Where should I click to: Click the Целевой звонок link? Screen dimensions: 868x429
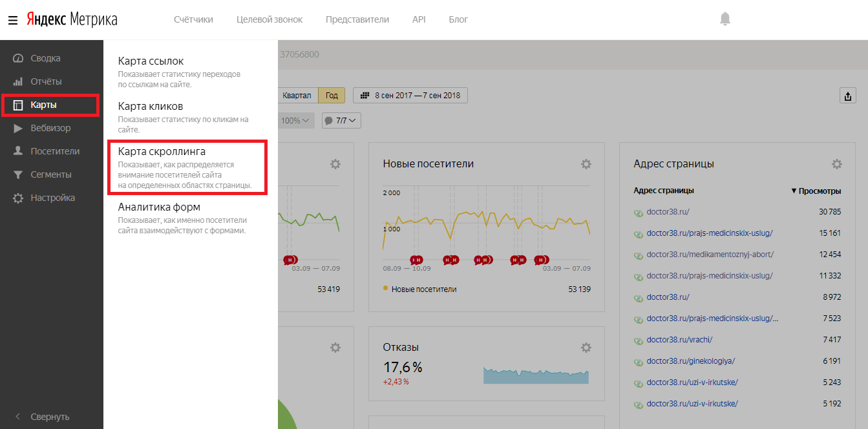coord(269,19)
